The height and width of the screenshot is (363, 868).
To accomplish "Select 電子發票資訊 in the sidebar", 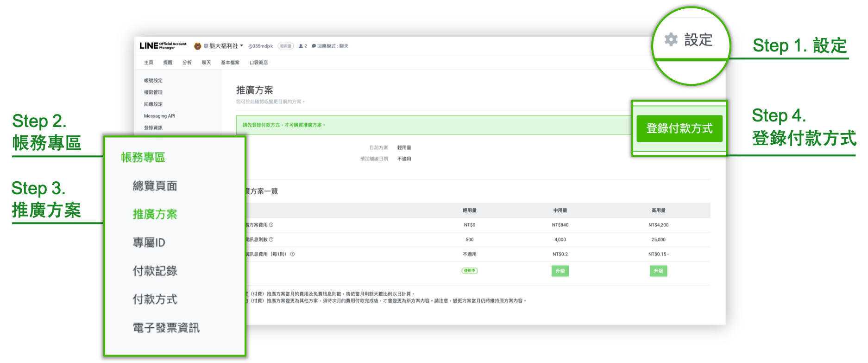I will coord(166,328).
